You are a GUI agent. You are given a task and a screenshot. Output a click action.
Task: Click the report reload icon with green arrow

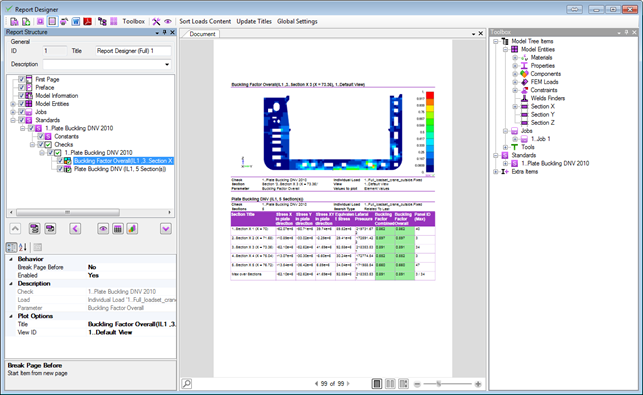[x=25, y=21]
